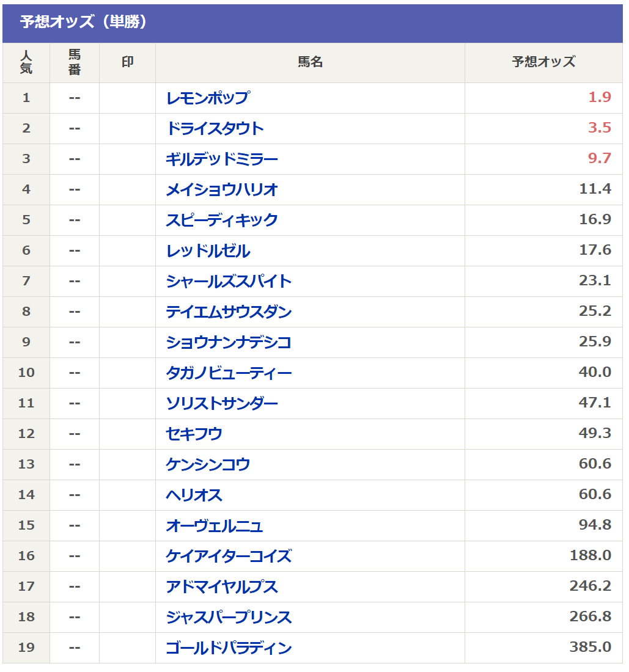Viewport: 629px width, 672px height.
Task: Select the odds value 23.1
Action: tap(595, 280)
